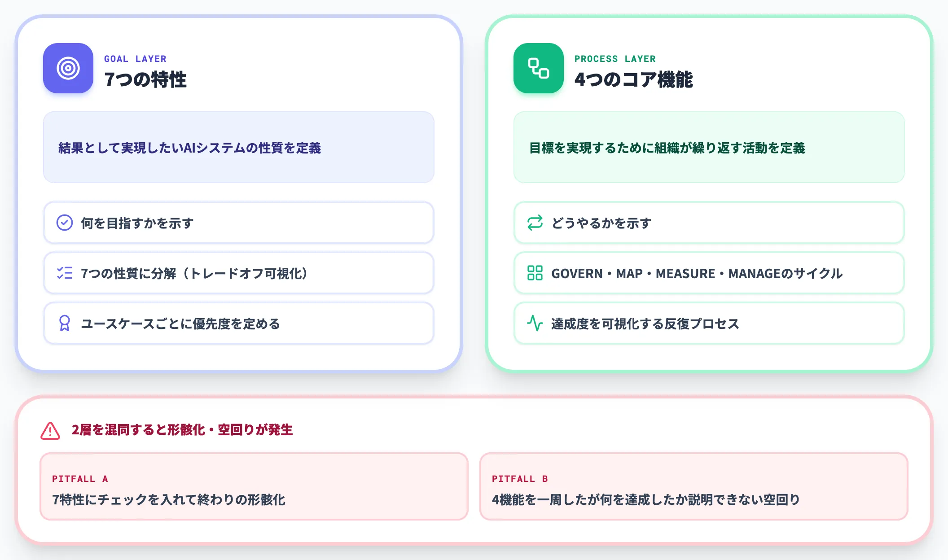Click the 4機能を一周したが何を達成したか説明できない空回り text
948x560 pixels.
[x=646, y=499]
